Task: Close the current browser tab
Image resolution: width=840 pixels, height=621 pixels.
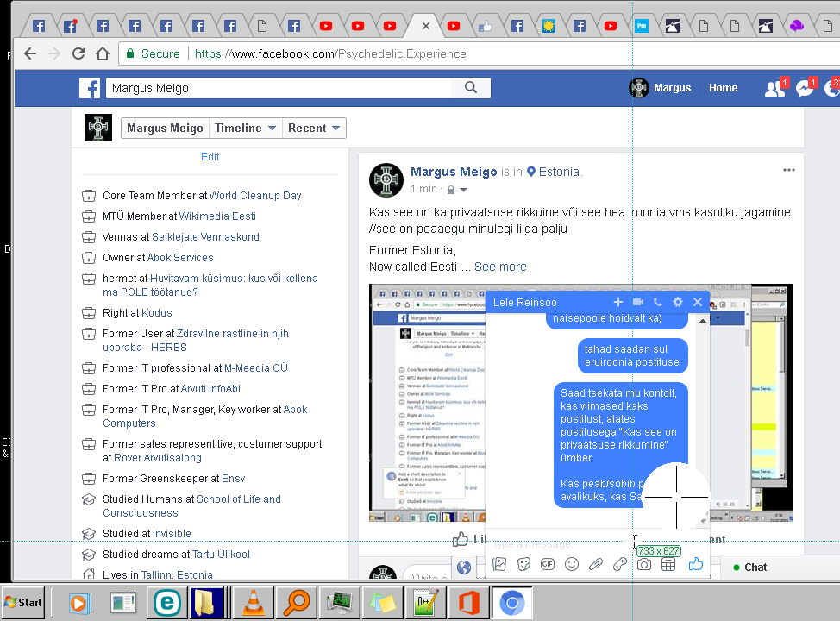Action: pyautogui.click(x=426, y=25)
